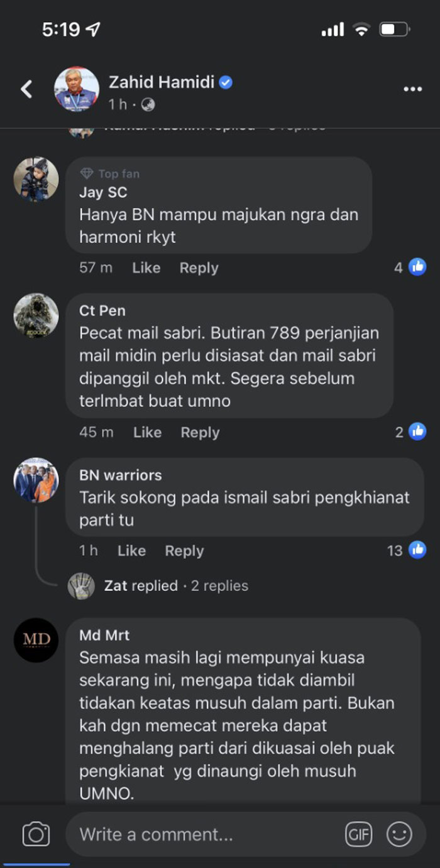Image resolution: width=440 pixels, height=868 pixels.
Task: View like reactions on Jay SC's comment
Action: pos(410,268)
